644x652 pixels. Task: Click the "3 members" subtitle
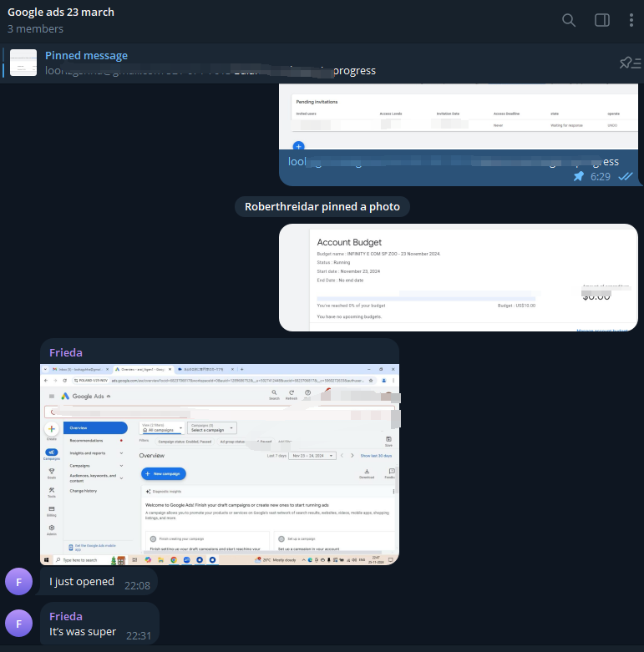click(x=35, y=28)
